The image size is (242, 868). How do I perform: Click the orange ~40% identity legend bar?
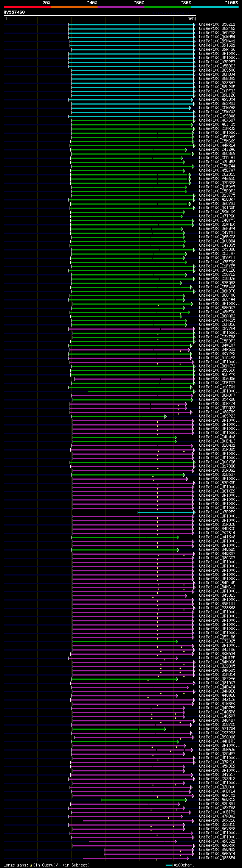tap(74, 7)
